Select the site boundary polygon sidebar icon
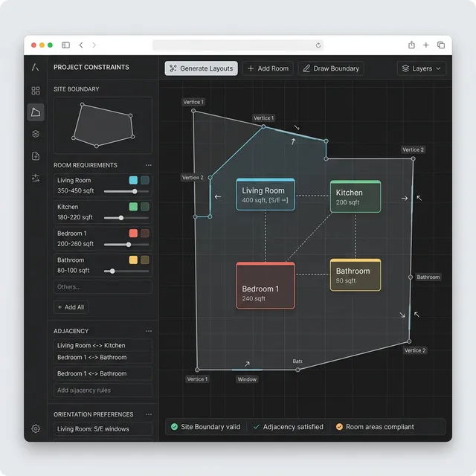 [x=36, y=112]
